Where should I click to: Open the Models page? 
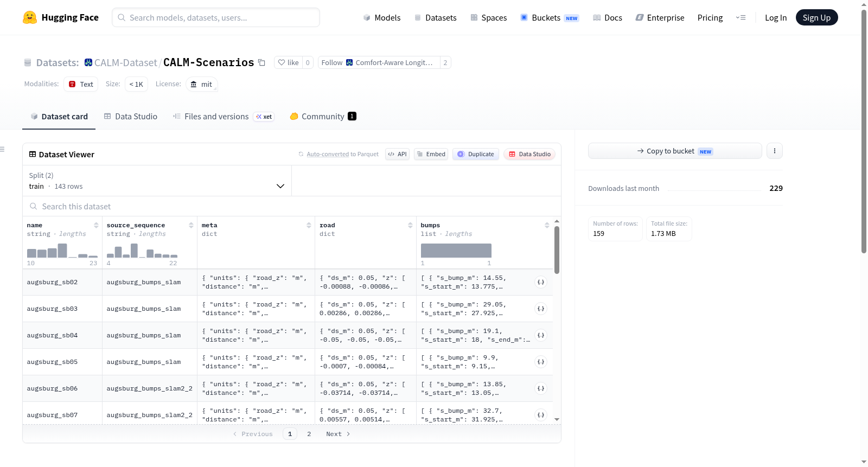(382, 18)
